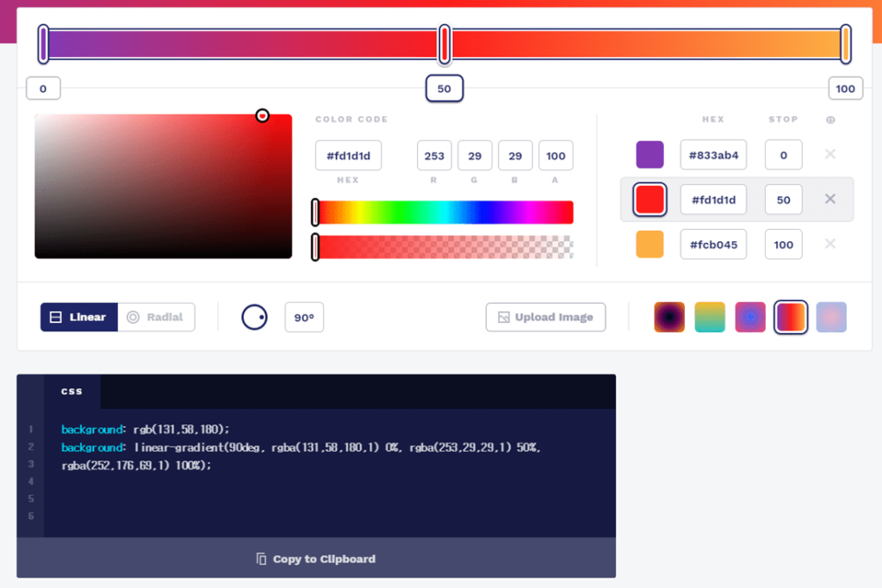Select the purple #833ab4 color swatch
Screen dimensions: 882x588
point(649,154)
